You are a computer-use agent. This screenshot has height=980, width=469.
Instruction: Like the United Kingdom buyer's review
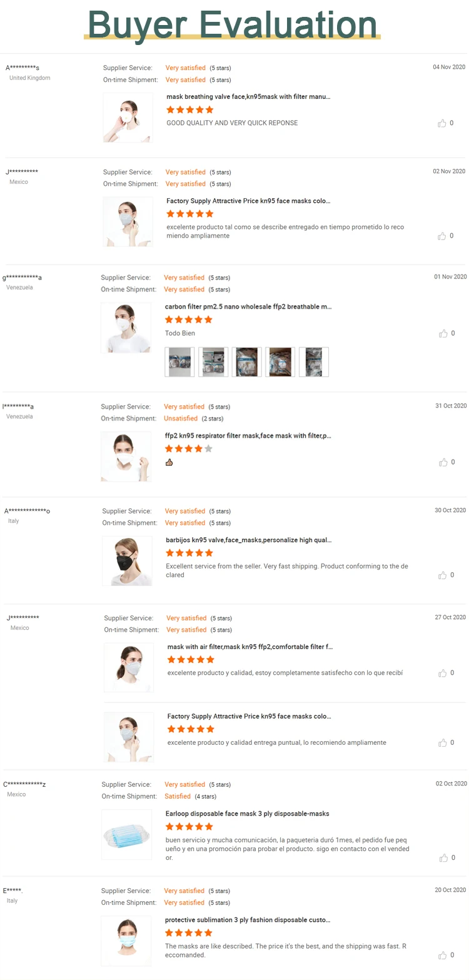pyautogui.click(x=442, y=123)
